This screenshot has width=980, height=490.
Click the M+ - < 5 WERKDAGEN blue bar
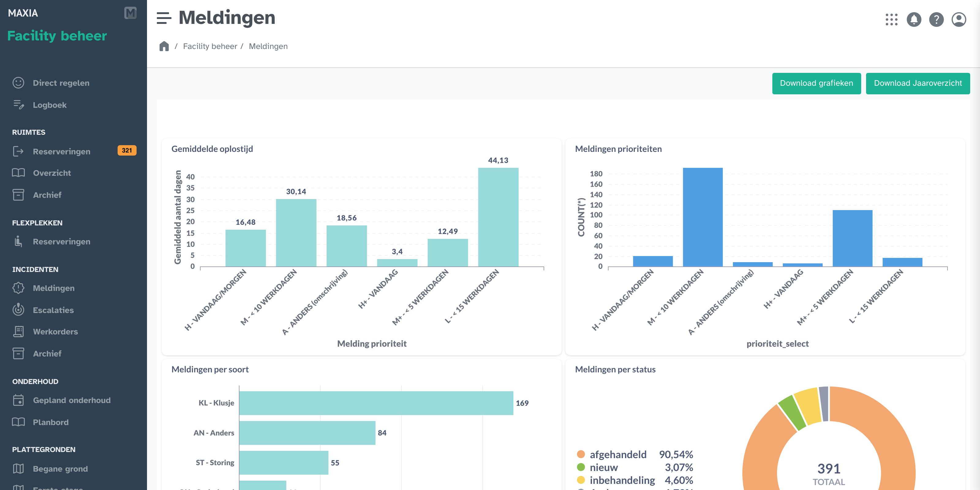853,238
